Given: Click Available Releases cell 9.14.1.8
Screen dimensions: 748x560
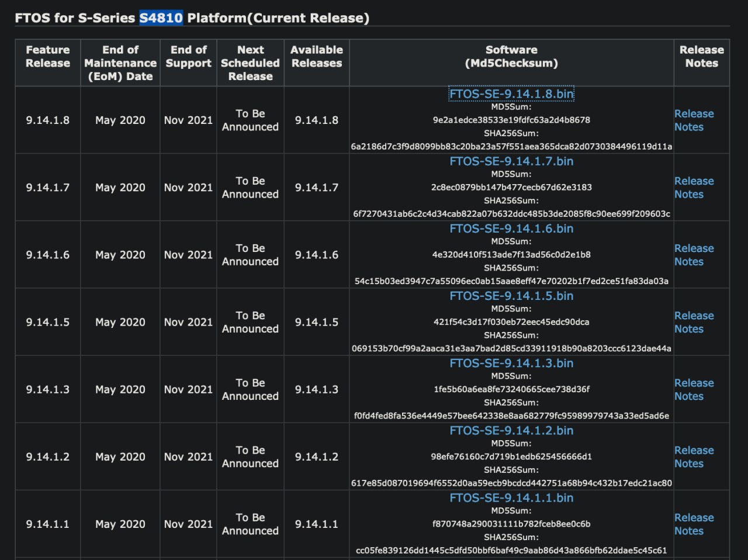Looking at the screenshot, I should point(317,120).
